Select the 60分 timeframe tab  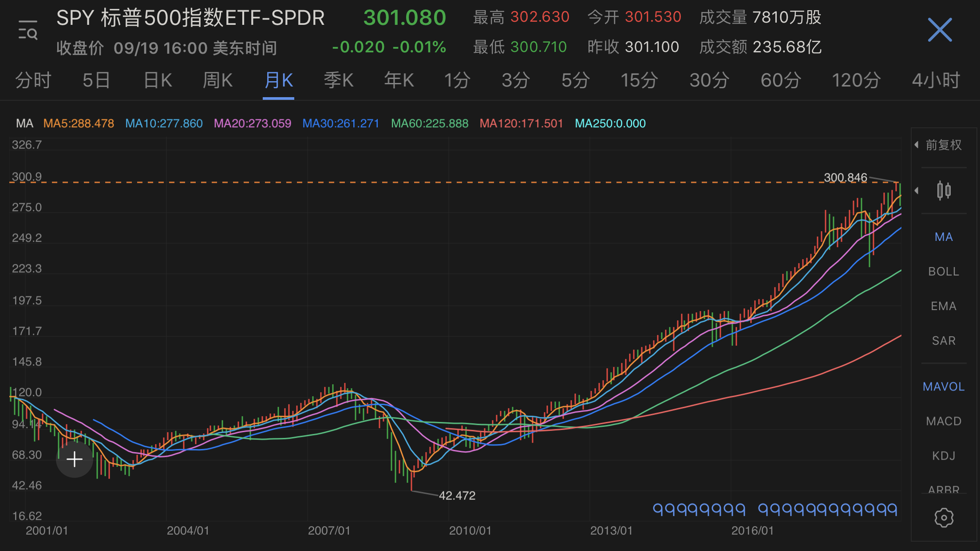pos(781,81)
